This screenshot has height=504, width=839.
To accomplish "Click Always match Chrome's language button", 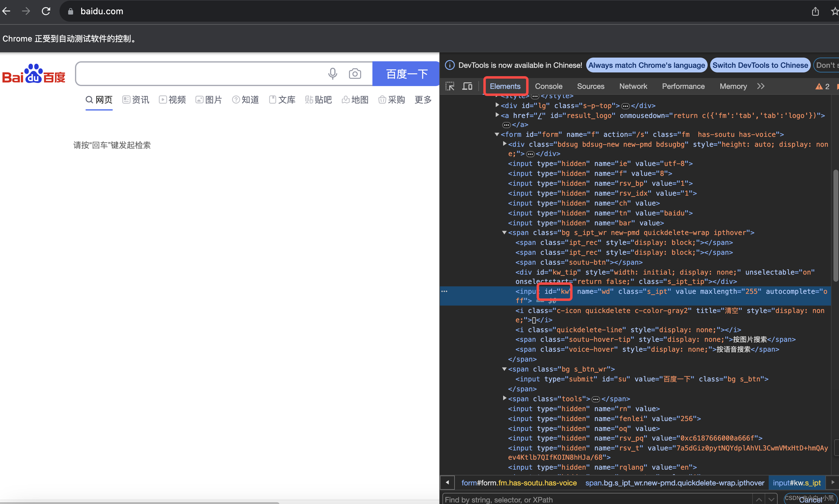I will [x=647, y=65].
